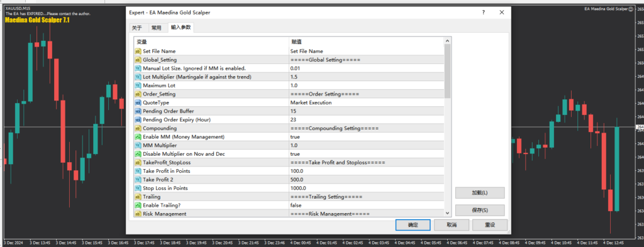Click the Enable Trailing boolean icon
The image size is (644, 247).
point(138,206)
